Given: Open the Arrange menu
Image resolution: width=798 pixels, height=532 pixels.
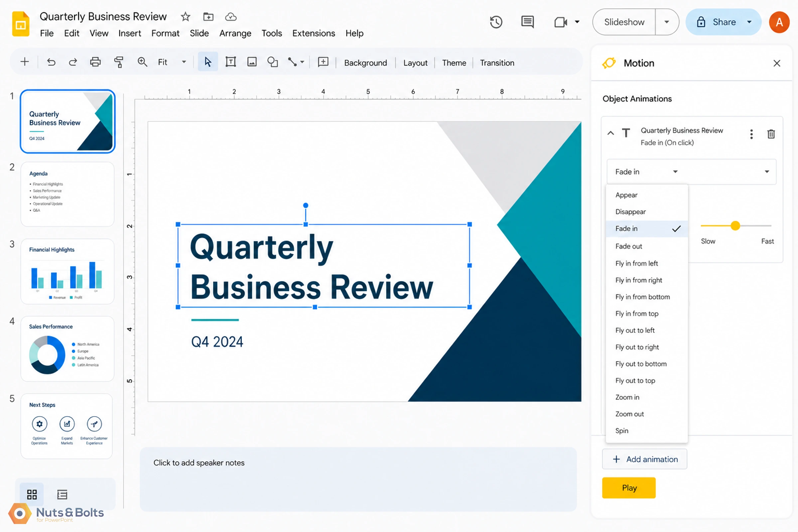Looking at the screenshot, I should [x=235, y=33].
